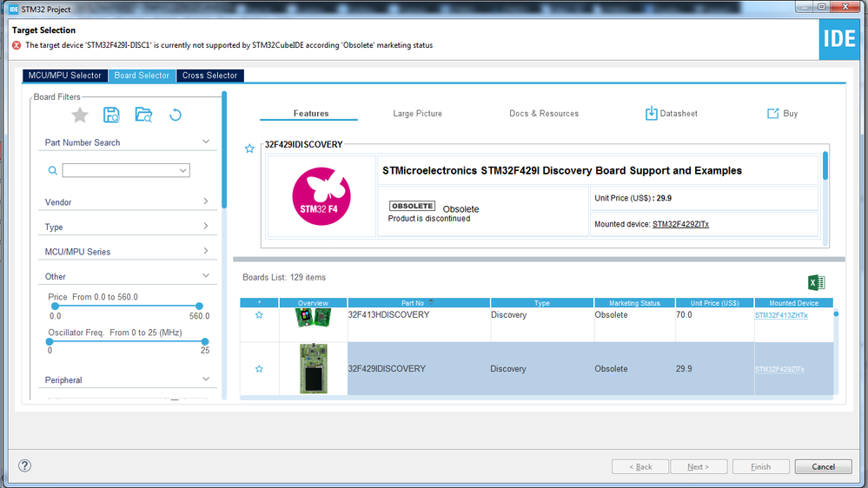
Task: Click the Price maximum slider handle
Action: 199,306
